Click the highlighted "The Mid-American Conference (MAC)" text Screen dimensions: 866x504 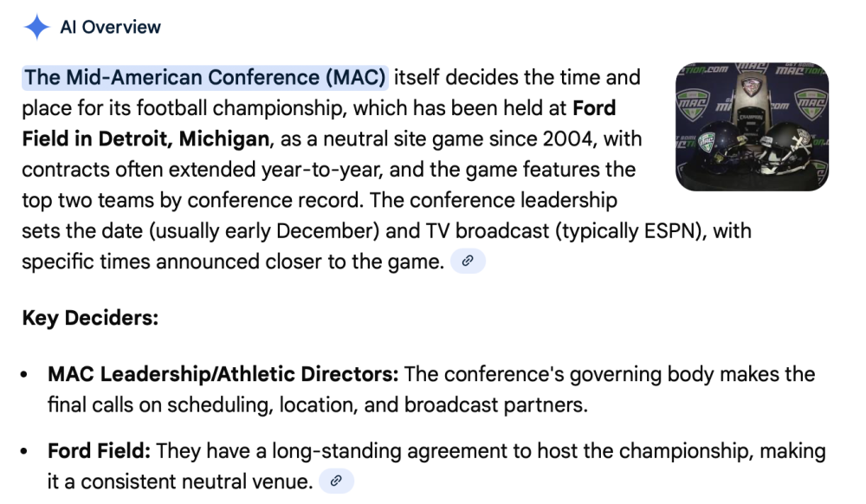(205, 78)
